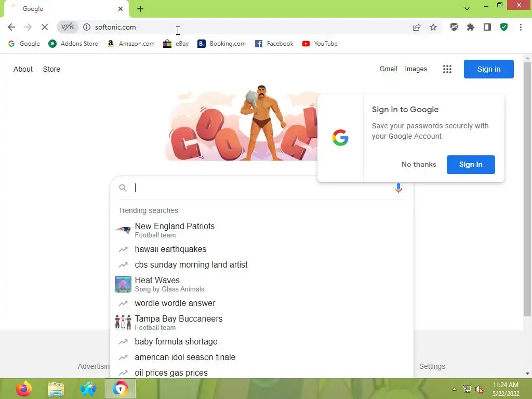Open Images link
The height and width of the screenshot is (399, 532).
(416, 69)
